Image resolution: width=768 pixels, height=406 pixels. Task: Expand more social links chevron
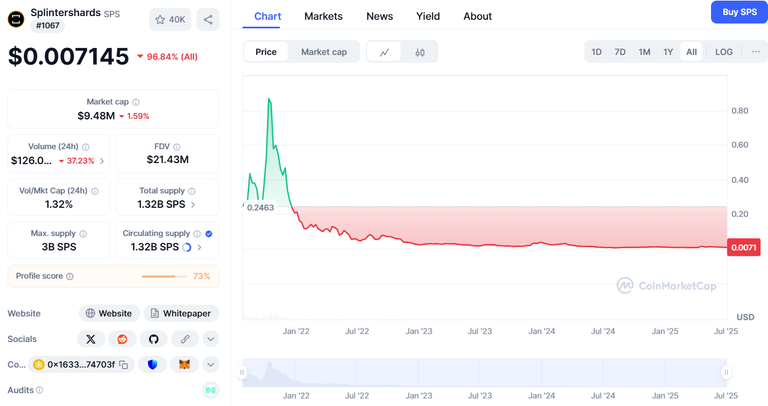[211, 339]
